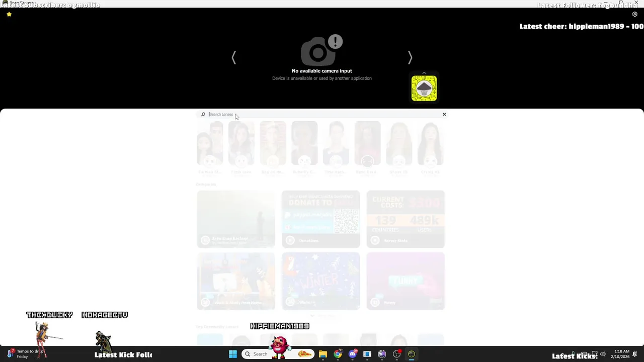Open Work & Study from Home category
Viewport: 644px width, 362px height.
pyautogui.click(x=236, y=281)
